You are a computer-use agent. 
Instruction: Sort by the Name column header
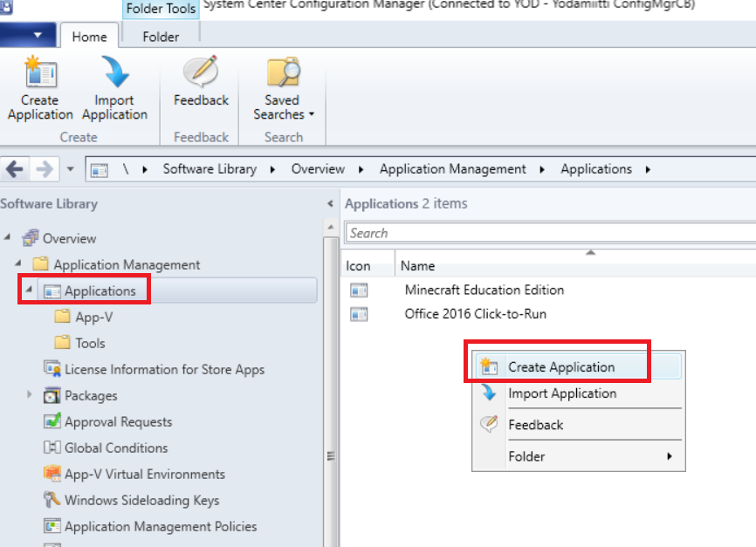coord(575,265)
